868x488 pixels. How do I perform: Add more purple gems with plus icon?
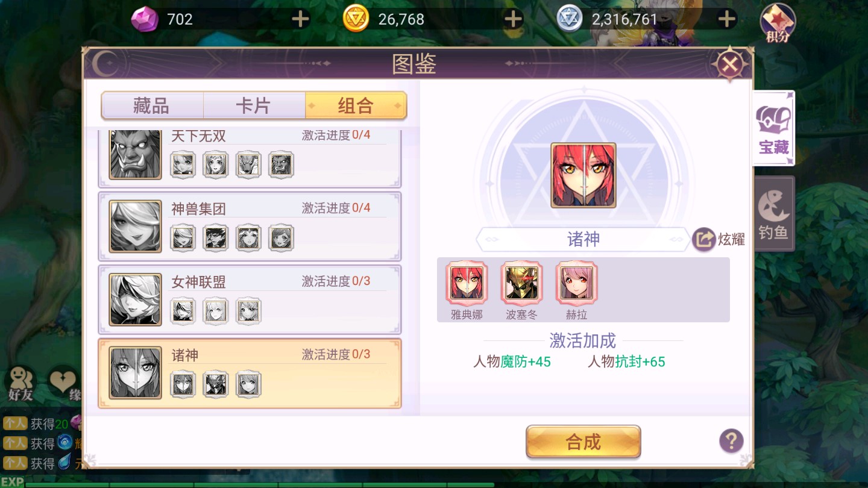(x=300, y=19)
